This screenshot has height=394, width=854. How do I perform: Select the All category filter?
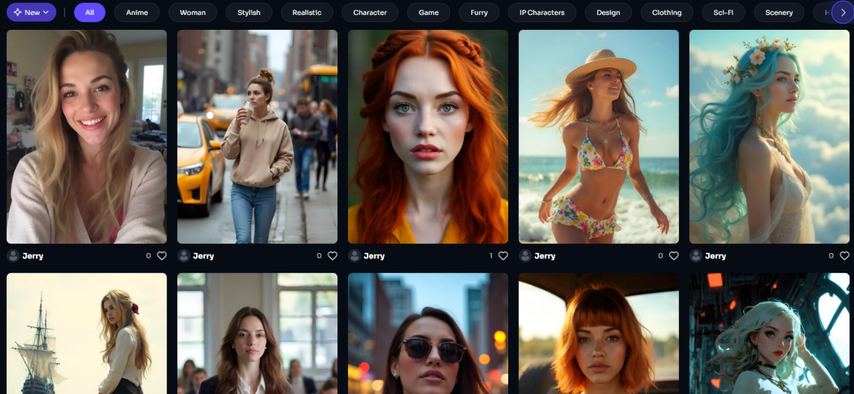pos(89,12)
